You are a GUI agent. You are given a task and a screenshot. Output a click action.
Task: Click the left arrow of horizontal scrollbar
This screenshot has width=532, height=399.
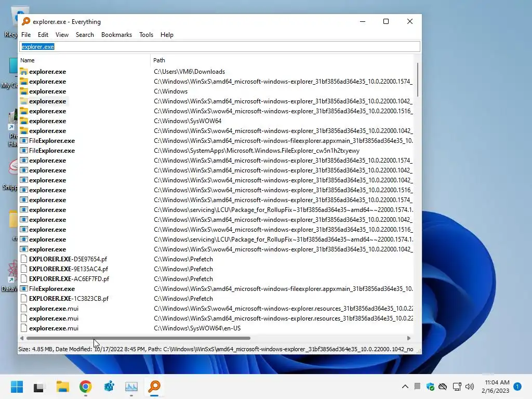pos(22,338)
